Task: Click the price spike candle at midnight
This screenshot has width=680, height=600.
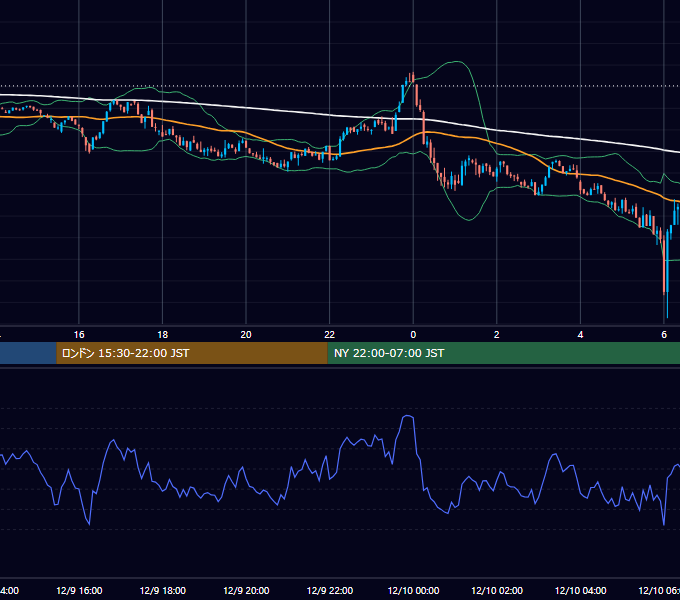Action: pyautogui.click(x=412, y=78)
